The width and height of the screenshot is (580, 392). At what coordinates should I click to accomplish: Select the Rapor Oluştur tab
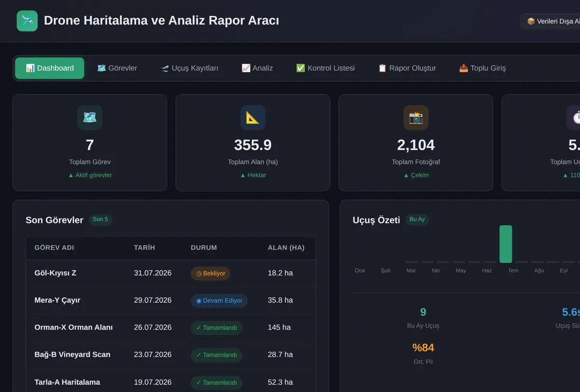[407, 68]
